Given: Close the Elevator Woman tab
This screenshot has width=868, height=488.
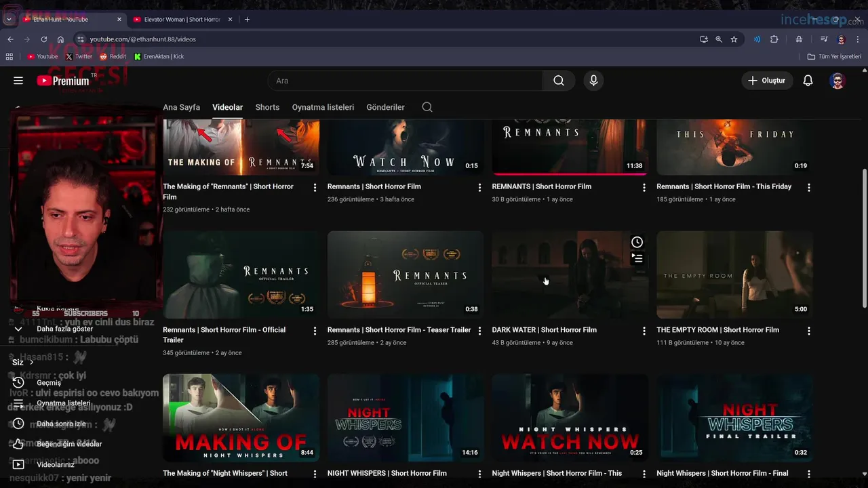Looking at the screenshot, I should tap(231, 20).
